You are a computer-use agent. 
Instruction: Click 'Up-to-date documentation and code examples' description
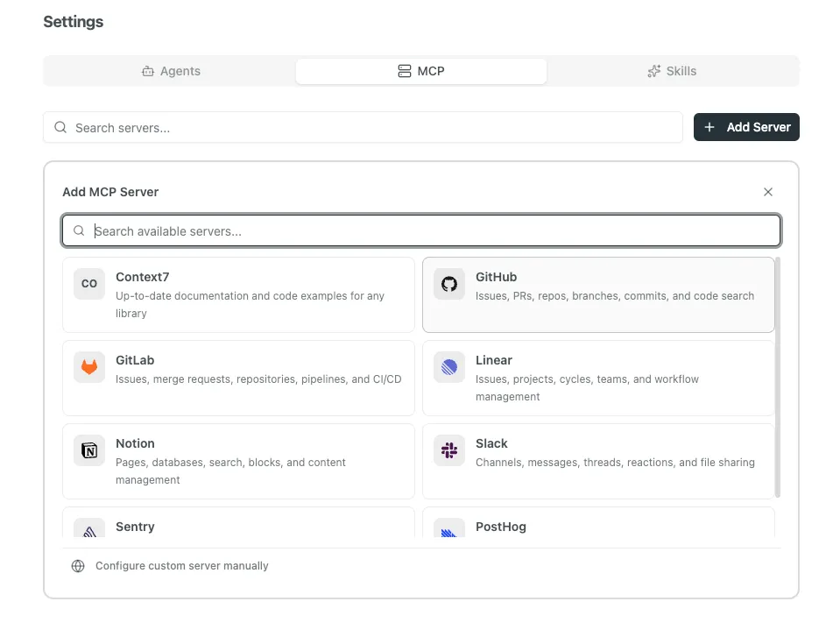point(250,304)
